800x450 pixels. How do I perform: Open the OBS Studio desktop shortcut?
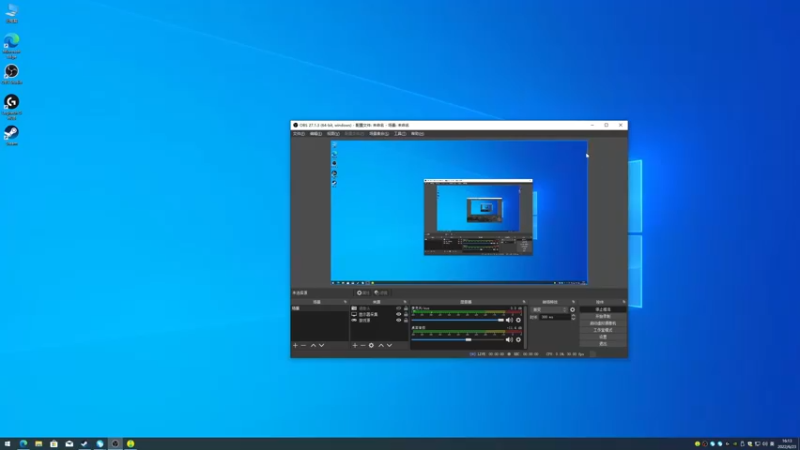pyautogui.click(x=12, y=74)
